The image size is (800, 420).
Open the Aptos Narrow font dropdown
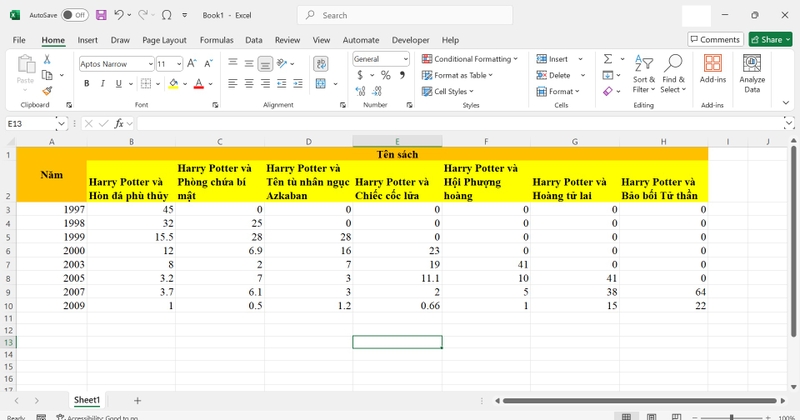point(151,64)
